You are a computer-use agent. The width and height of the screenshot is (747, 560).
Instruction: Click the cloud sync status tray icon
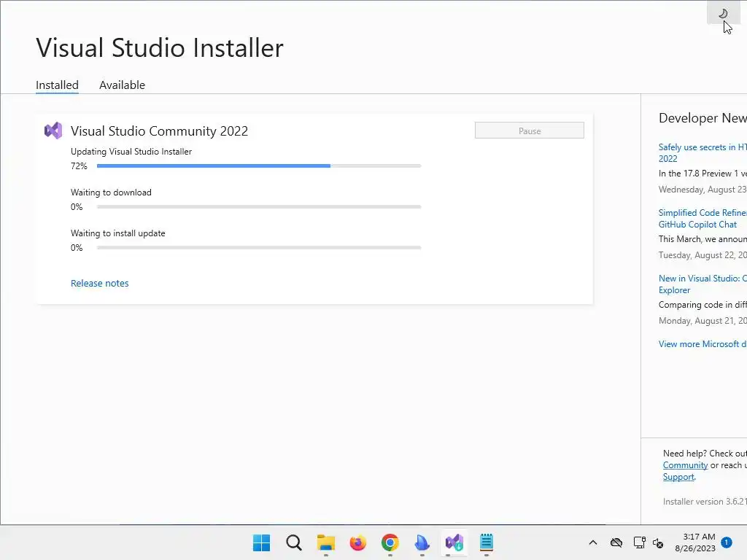[x=616, y=542]
